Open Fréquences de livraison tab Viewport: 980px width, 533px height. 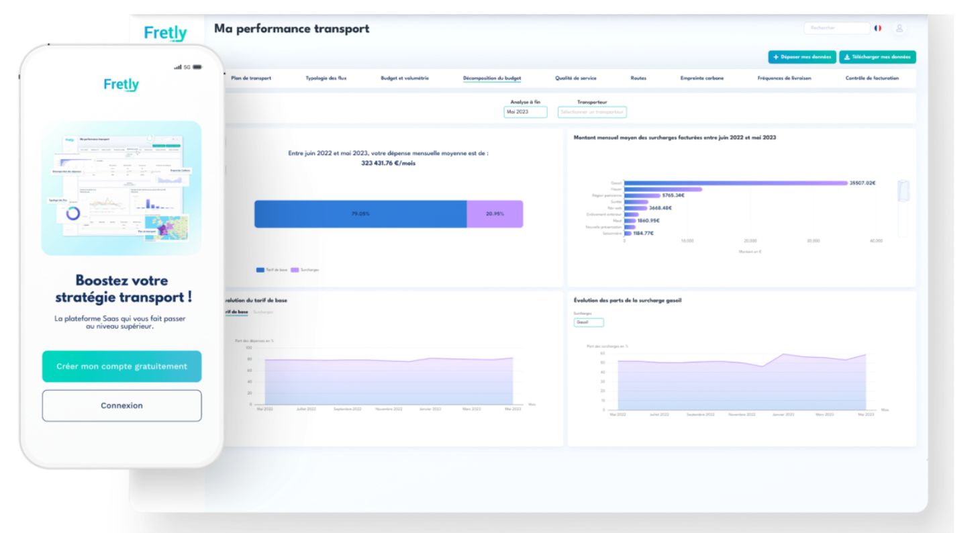coord(785,79)
